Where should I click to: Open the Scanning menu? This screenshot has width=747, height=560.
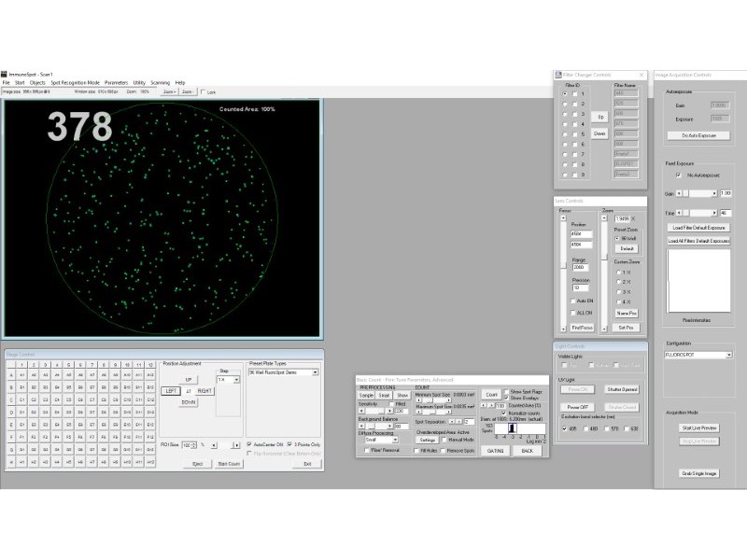point(160,82)
